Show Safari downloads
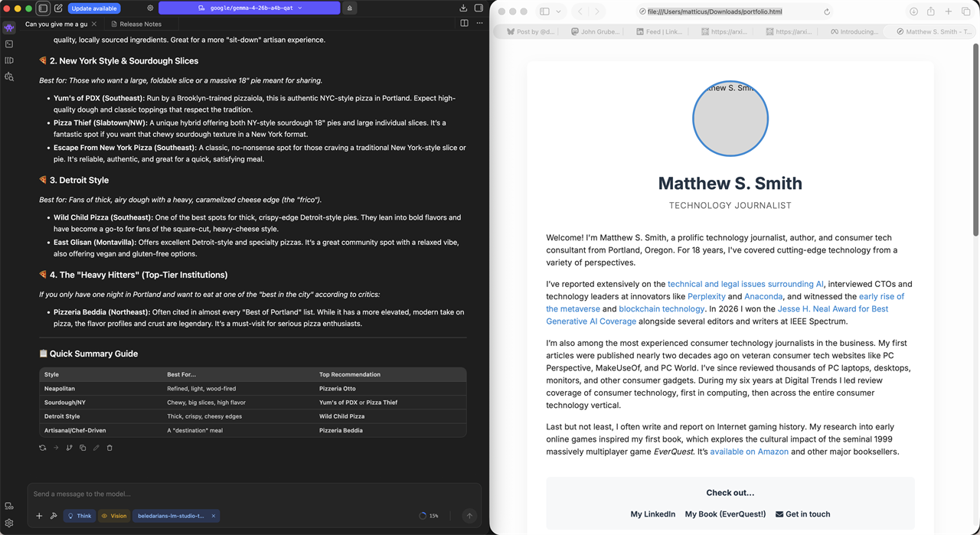Image resolution: width=980 pixels, height=535 pixels. point(914,11)
